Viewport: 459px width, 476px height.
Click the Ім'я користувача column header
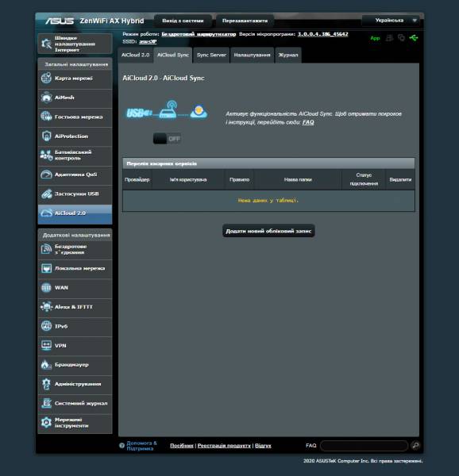[x=188, y=180]
